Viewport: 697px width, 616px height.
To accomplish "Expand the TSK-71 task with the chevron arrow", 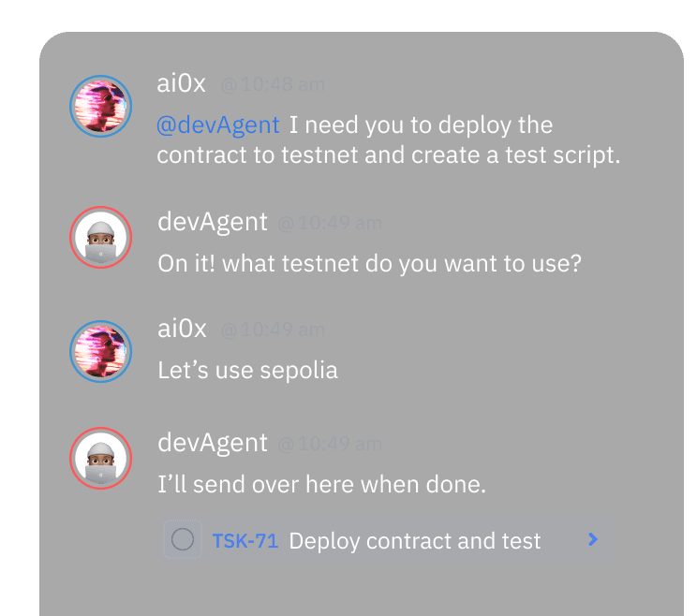I will pyautogui.click(x=592, y=539).
